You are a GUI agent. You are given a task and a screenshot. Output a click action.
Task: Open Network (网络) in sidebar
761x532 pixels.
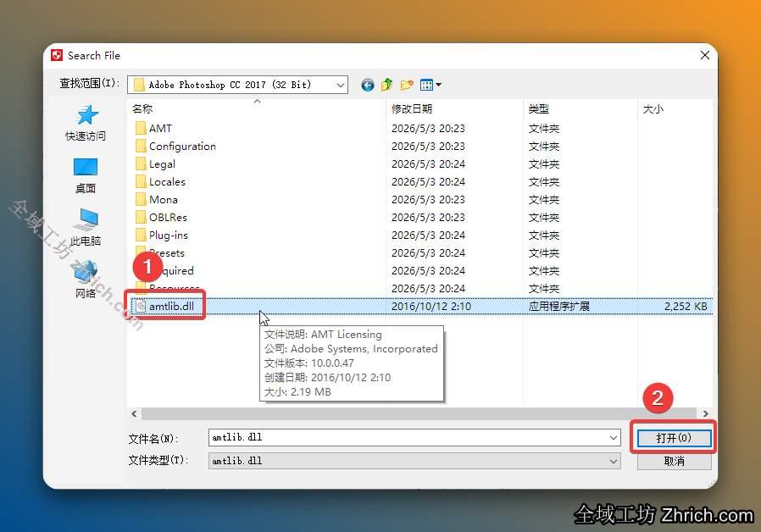tap(86, 280)
